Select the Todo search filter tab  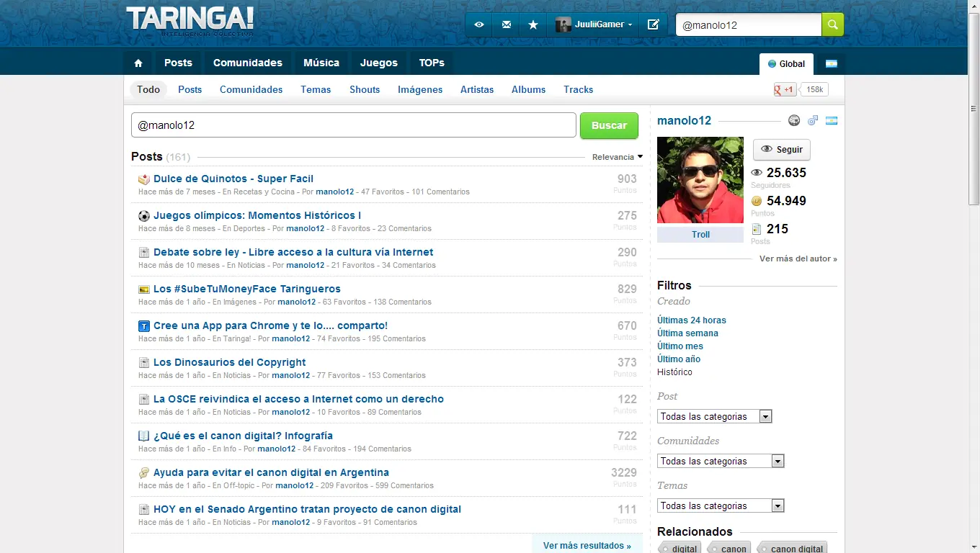pos(148,90)
